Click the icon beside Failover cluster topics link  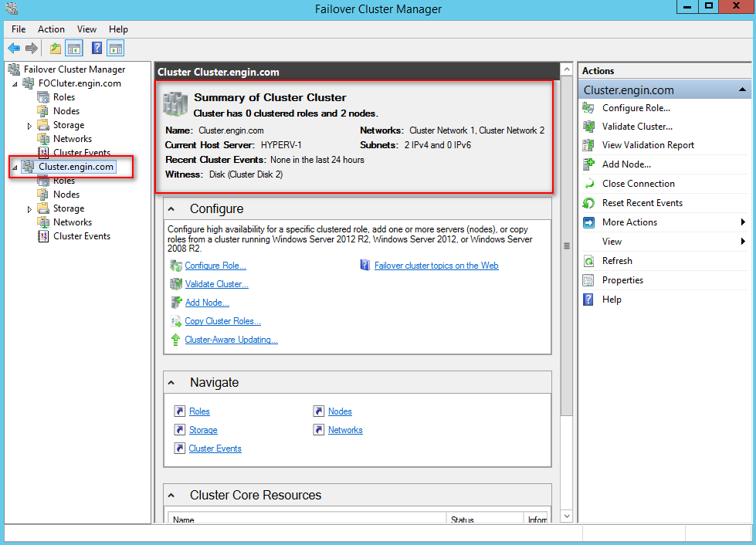coord(365,265)
